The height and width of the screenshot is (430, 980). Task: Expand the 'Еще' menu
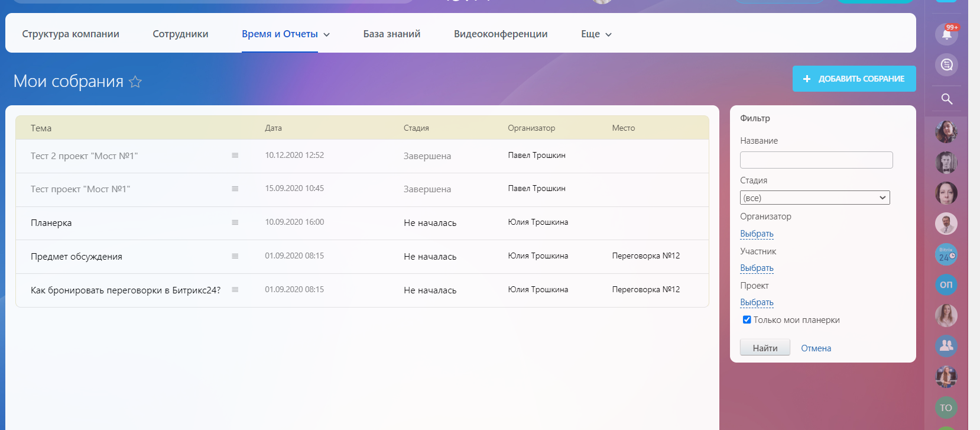pyautogui.click(x=596, y=34)
